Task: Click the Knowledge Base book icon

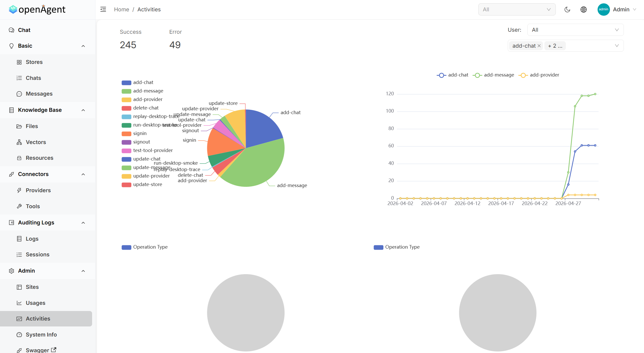Action: click(x=11, y=110)
